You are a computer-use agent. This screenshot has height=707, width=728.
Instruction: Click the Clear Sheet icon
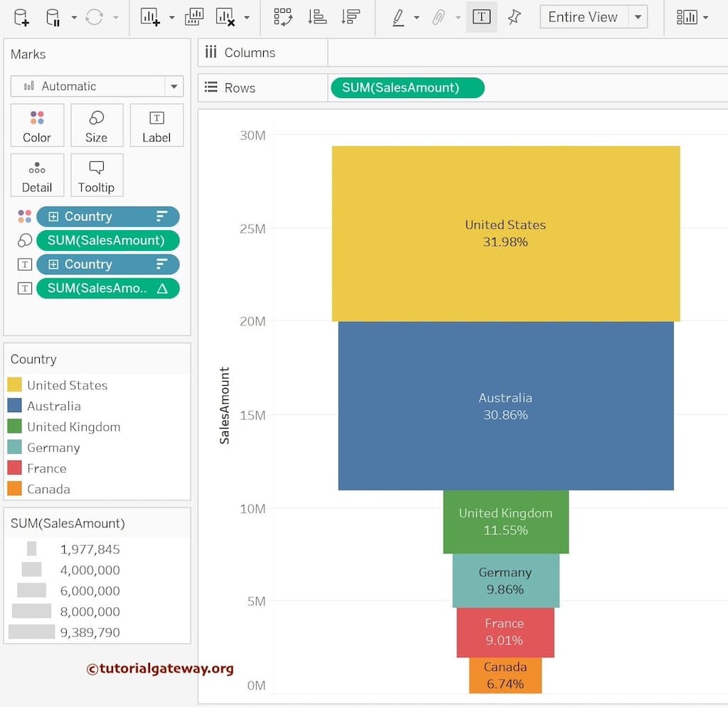click(225, 17)
